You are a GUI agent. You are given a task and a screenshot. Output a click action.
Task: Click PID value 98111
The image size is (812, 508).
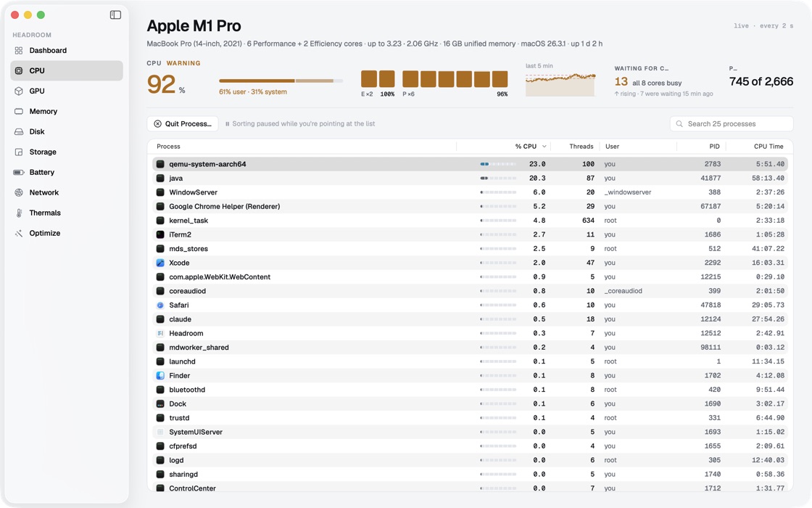[x=710, y=348]
